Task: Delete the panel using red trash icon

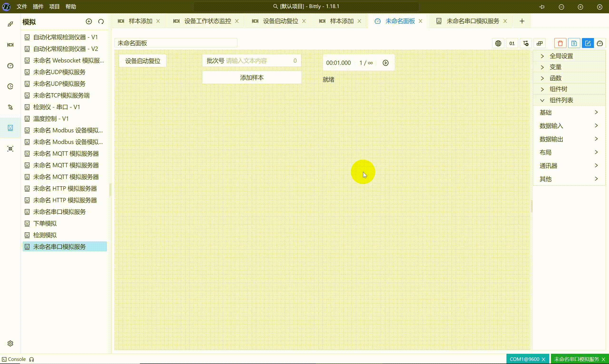Action: click(x=560, y=43)
